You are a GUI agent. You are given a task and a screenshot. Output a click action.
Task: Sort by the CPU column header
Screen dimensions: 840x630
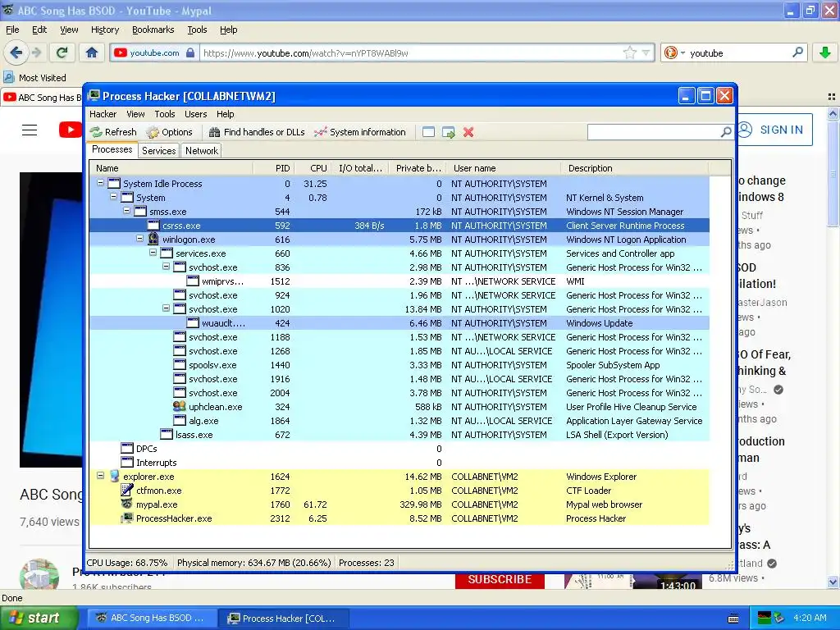pyautogui.click(x=313, y=168)
